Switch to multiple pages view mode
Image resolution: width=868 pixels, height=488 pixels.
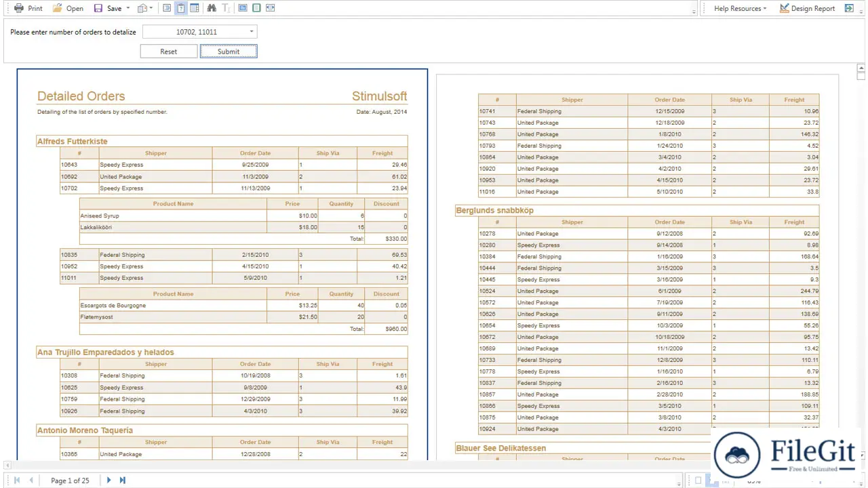271,8
